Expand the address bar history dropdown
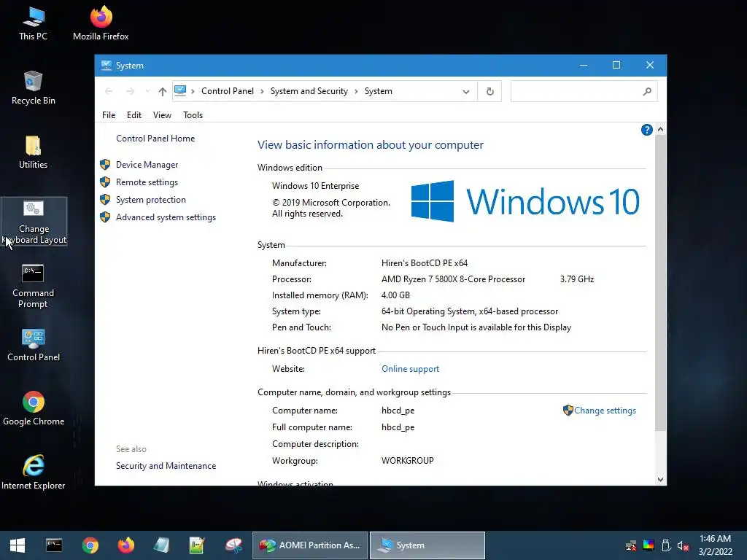The height and width of the screenshot is (560, 747). (466, 92)
